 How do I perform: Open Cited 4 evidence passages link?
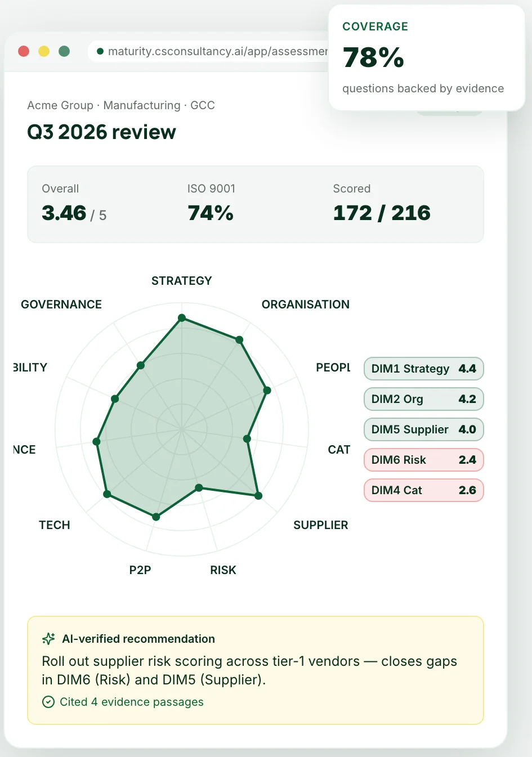[132, 702]
